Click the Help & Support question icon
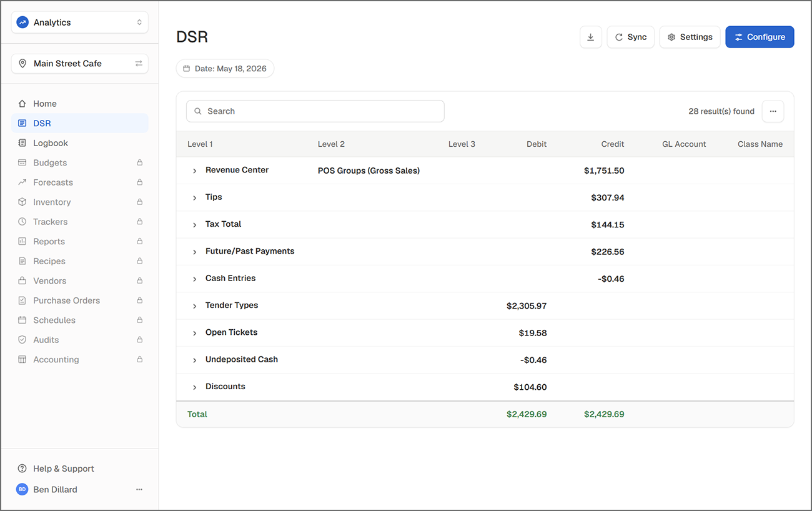812x511 pixels. (x=22, y=469)
